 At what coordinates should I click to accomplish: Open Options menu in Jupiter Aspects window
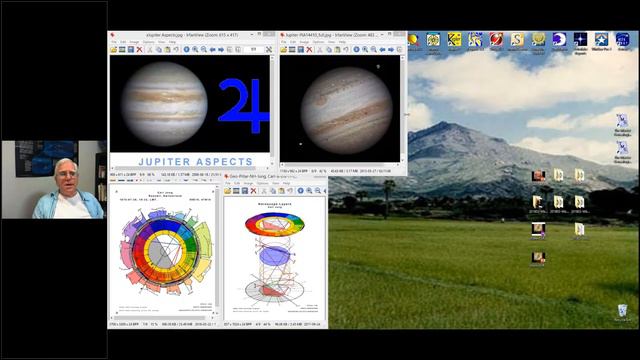[149, 42]
